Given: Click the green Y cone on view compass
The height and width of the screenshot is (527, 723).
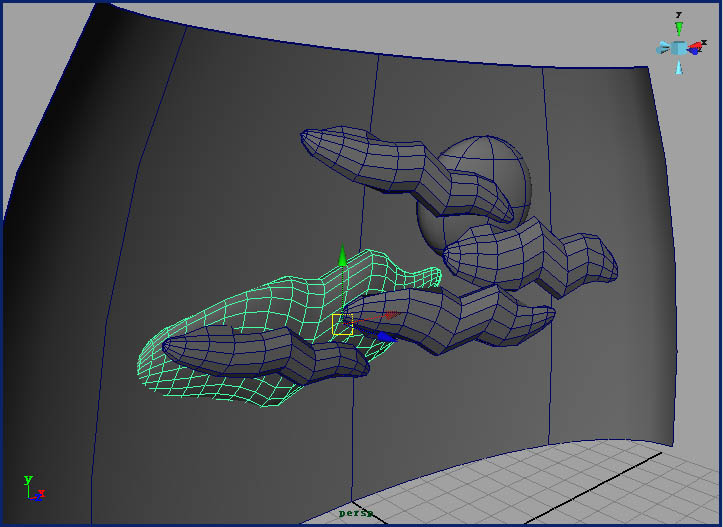Looking at the screenshot, I should pos(679,29).
